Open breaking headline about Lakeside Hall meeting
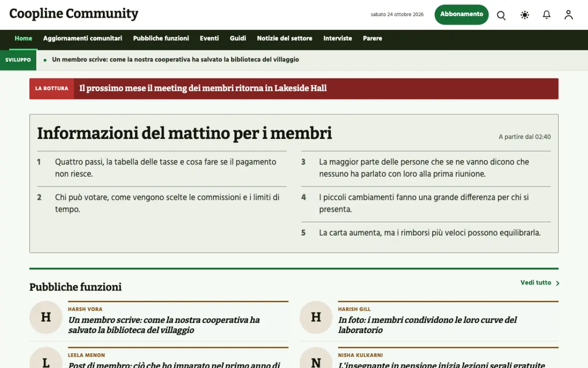This screenshot has width=588, height=368. [203, 89]
